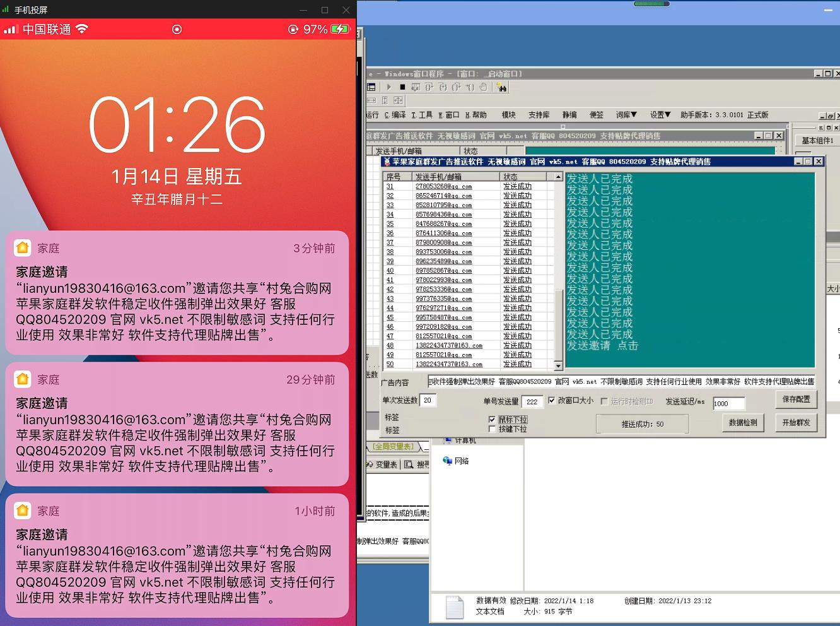Click the Run arrow icon on the toolbar
The width and height of the screenshot is (840, 626).
[389, 87]
